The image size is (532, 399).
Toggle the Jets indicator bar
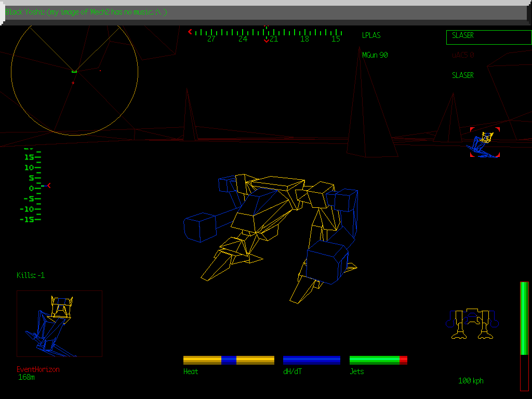coord(378,359)
